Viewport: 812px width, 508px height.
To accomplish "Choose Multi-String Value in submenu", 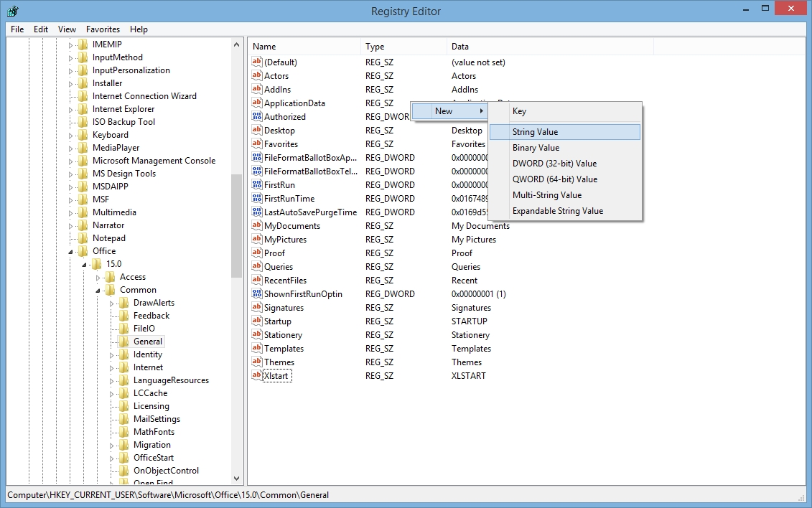I will click(565, 195).
